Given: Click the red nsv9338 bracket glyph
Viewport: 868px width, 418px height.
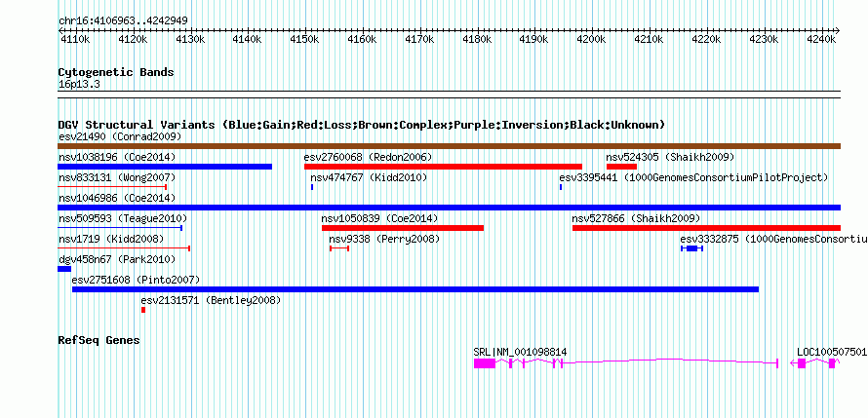Looking at the screenshot, I should [x=339, y=248].
